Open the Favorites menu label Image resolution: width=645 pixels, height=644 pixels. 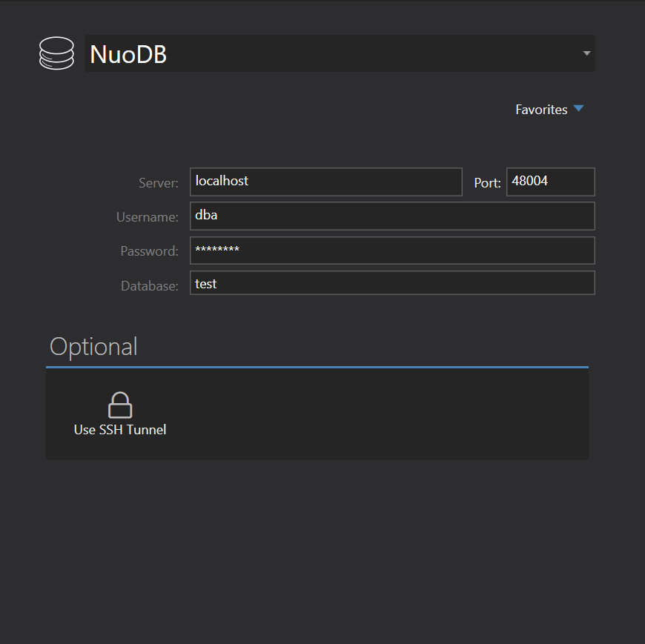[x=541, y=110]
